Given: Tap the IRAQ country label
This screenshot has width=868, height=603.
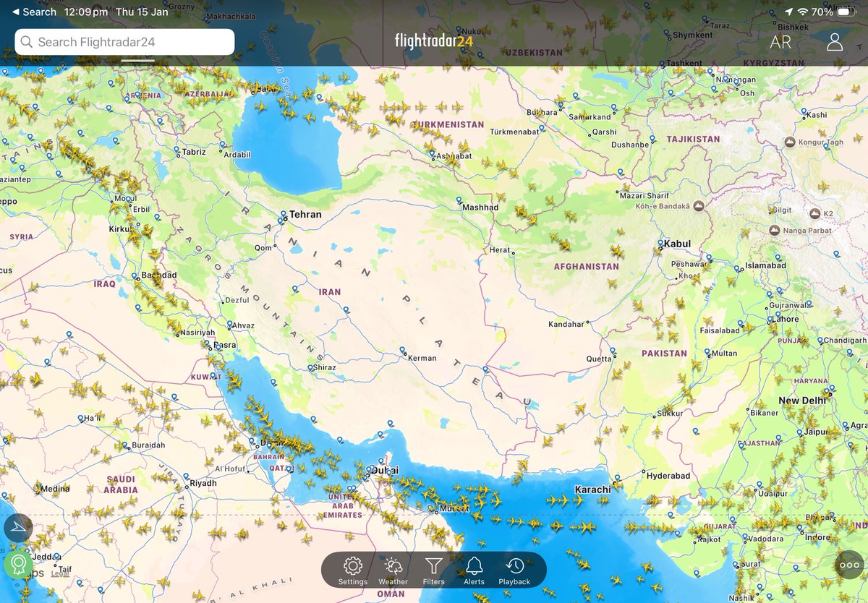Looking at the screenshot, I should 104,284.
